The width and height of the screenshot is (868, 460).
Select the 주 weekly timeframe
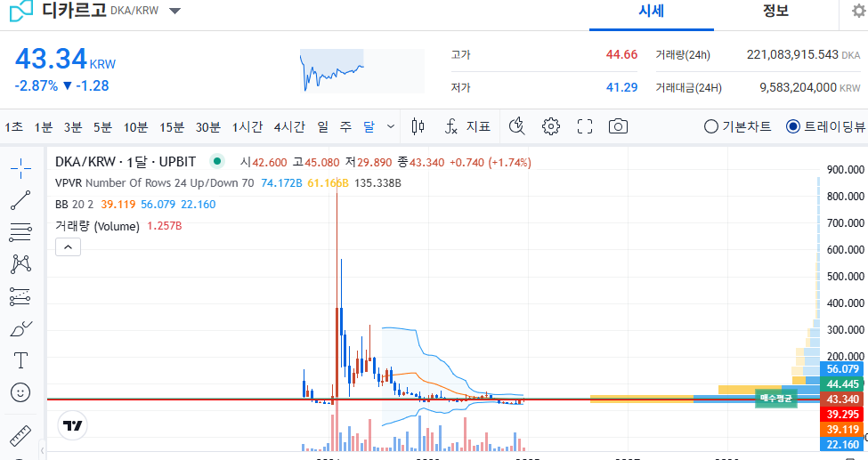tap(345, 126)
